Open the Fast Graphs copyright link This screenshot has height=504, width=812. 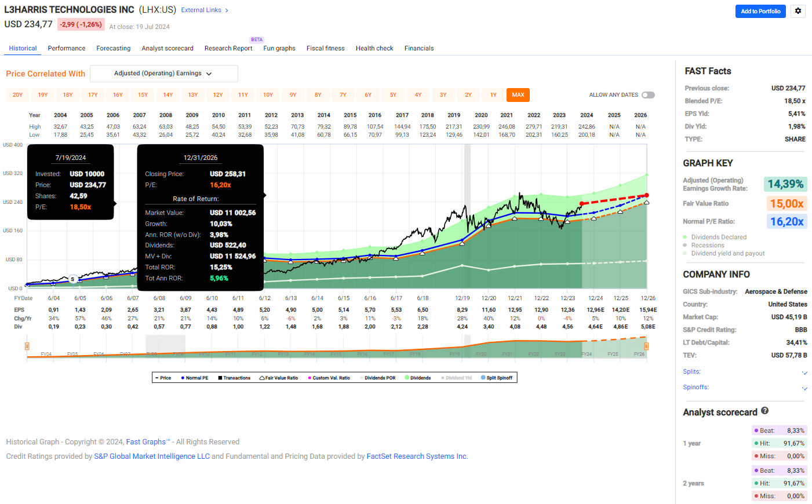(x=148, y=442)
